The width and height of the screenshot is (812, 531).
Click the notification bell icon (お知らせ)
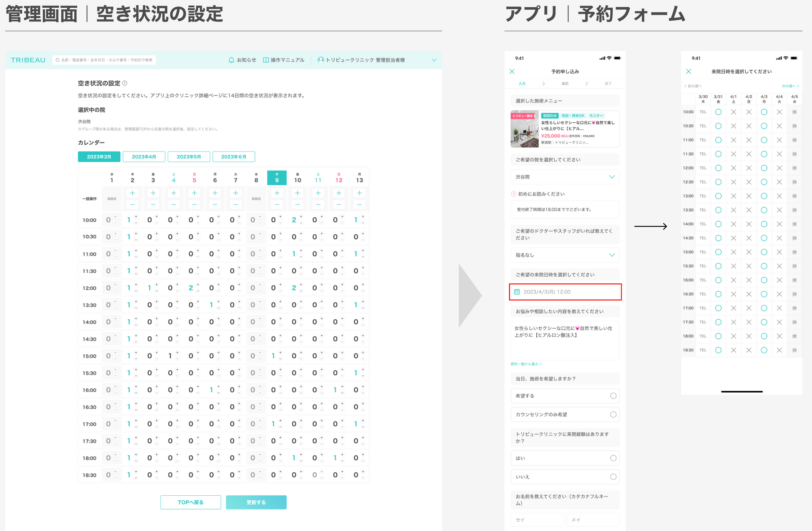click(231, 60)
